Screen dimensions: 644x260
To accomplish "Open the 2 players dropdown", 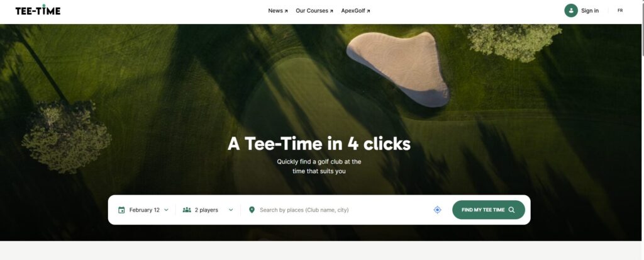I will pos(206,210).
